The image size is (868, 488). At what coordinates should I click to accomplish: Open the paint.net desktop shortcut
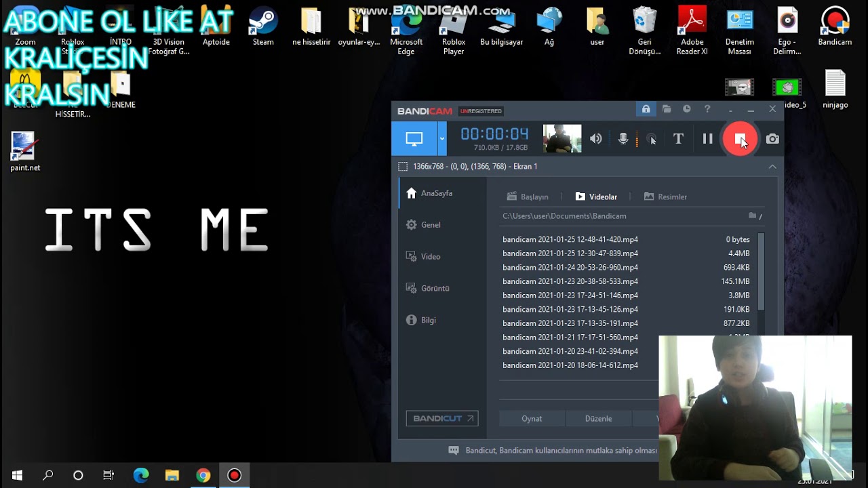[25, 152]
